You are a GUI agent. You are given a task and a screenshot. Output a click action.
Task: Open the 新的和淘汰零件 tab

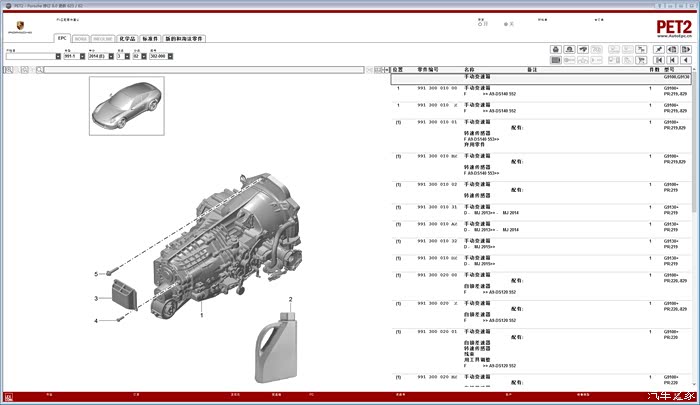184,39
